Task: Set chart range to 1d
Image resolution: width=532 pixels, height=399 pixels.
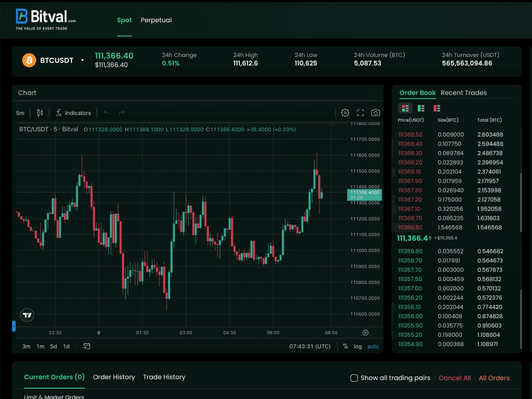Action: (66, 346)
